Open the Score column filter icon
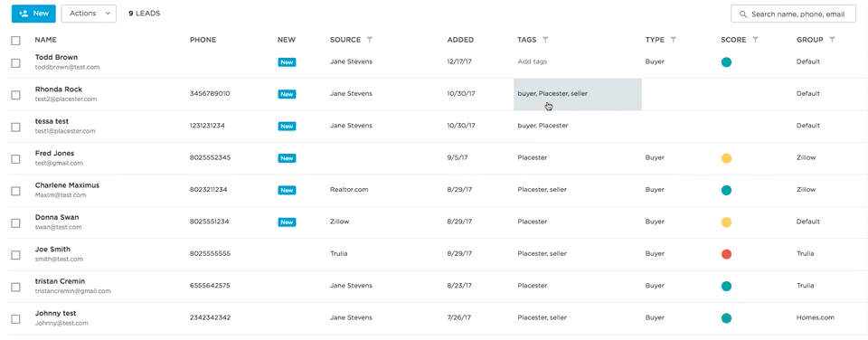The image size is (868, 340). tap(755, 40)
